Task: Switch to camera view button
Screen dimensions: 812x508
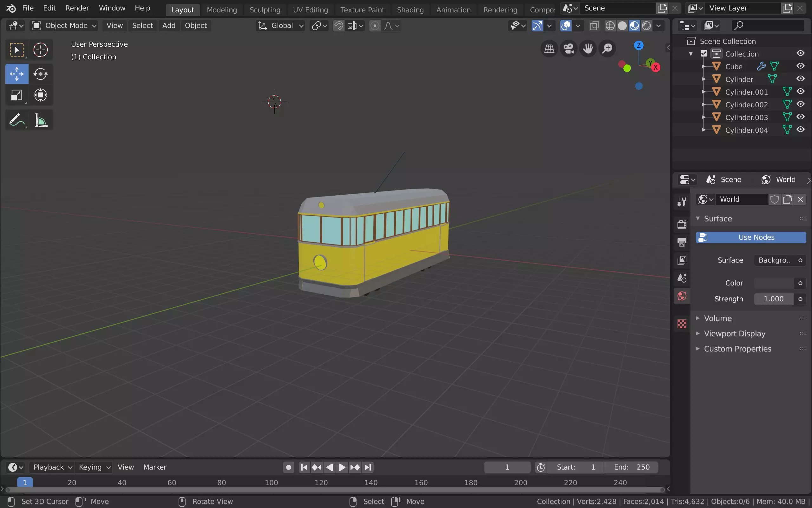Action: 568,49
